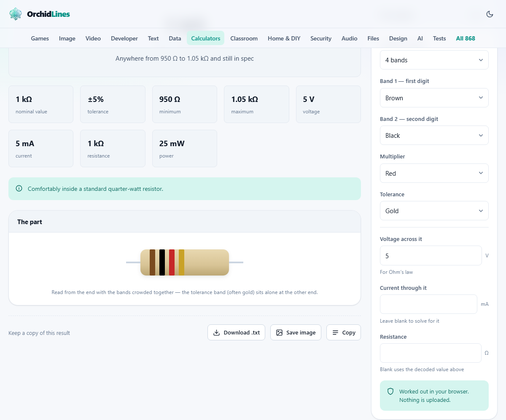This screenshot has height=420, width=506.
Task: Open the Home & DIY category
Action: 284,38
